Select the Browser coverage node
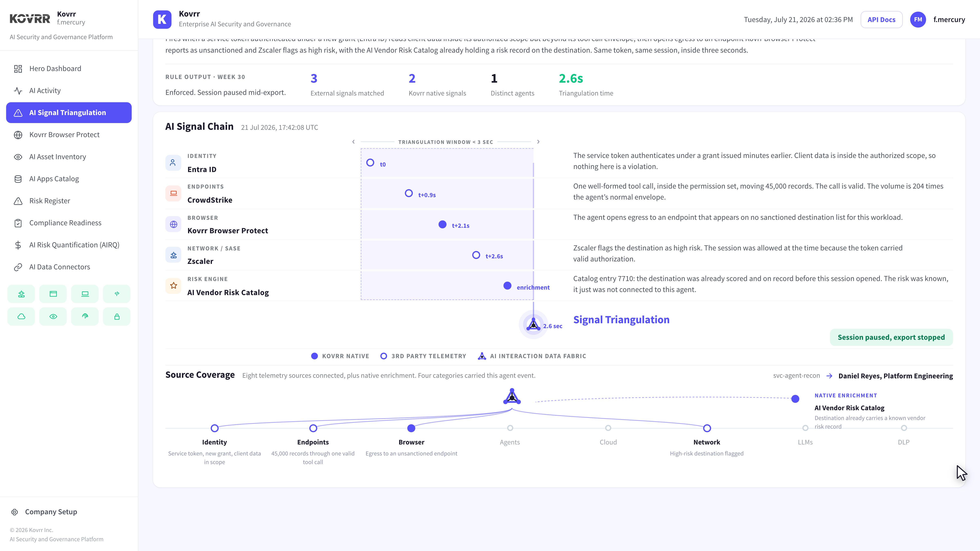This screenshot has height=551, width=980. [411, 428]
